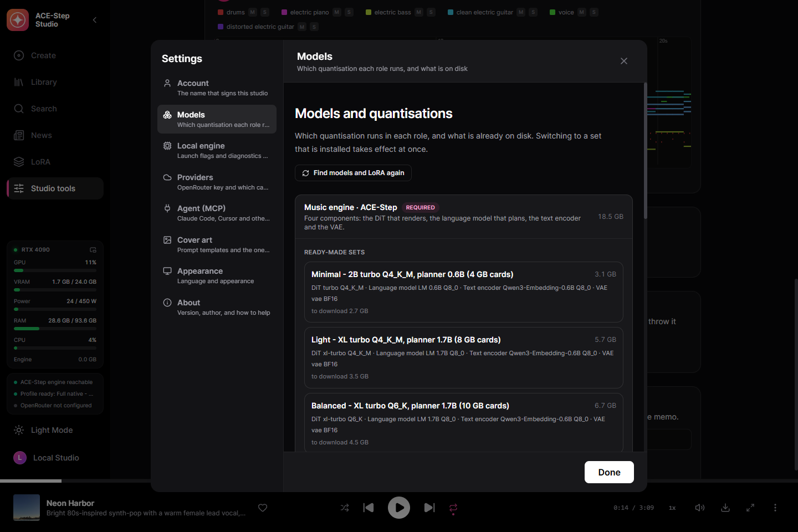Open Providers settings section

tap(217, 182)
